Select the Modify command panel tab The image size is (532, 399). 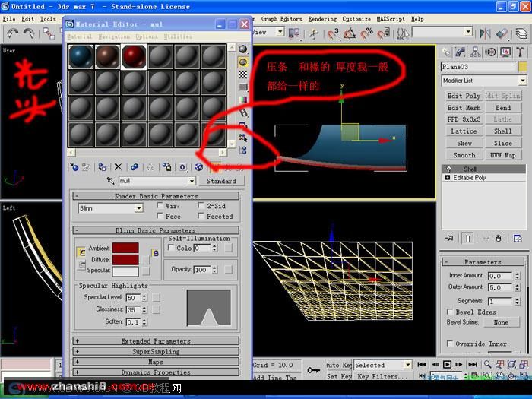pyautogui.click(x=460, y=52)
